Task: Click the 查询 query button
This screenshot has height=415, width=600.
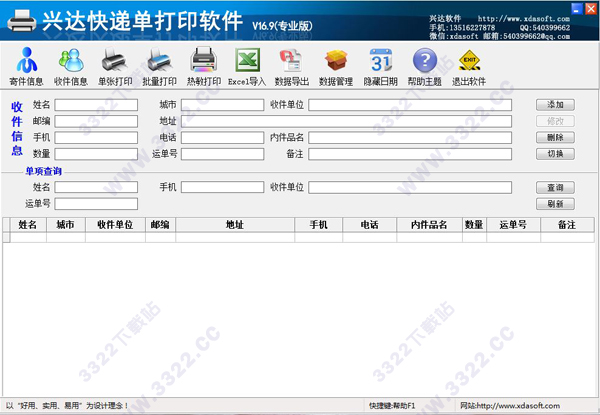Action: [555, 187]
